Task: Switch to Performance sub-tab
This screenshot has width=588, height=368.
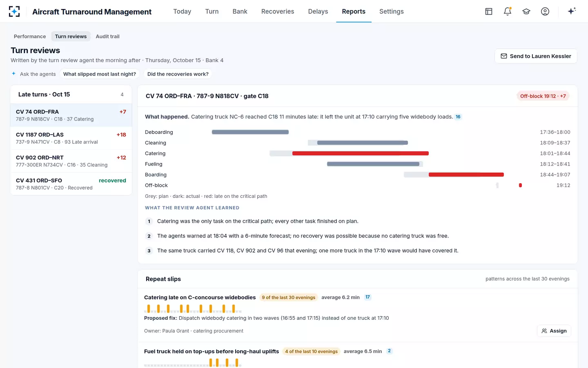Action: tap(30, 36)
